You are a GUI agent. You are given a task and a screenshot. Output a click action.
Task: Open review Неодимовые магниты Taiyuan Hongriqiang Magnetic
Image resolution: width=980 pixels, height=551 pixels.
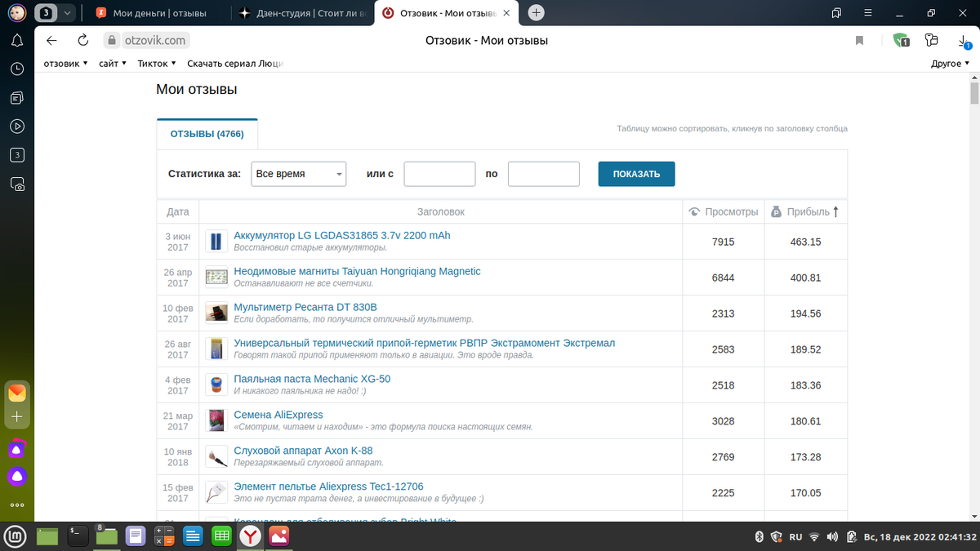[x=357, y=271]
